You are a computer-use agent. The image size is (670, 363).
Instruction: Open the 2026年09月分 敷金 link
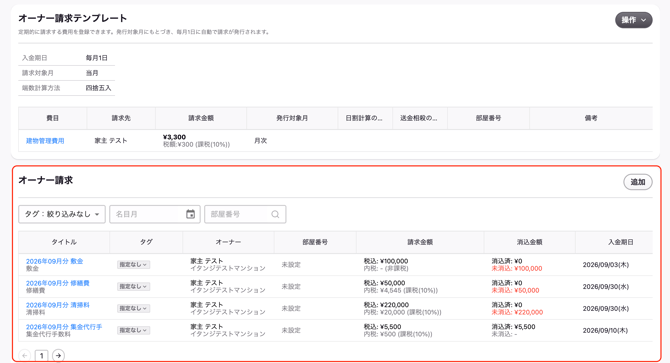pos(54,261)
